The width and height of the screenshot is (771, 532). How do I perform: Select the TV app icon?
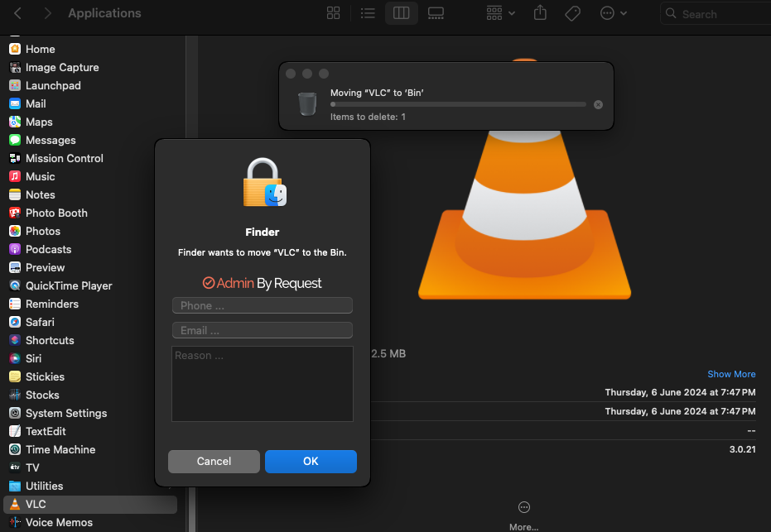coord(15,467)
